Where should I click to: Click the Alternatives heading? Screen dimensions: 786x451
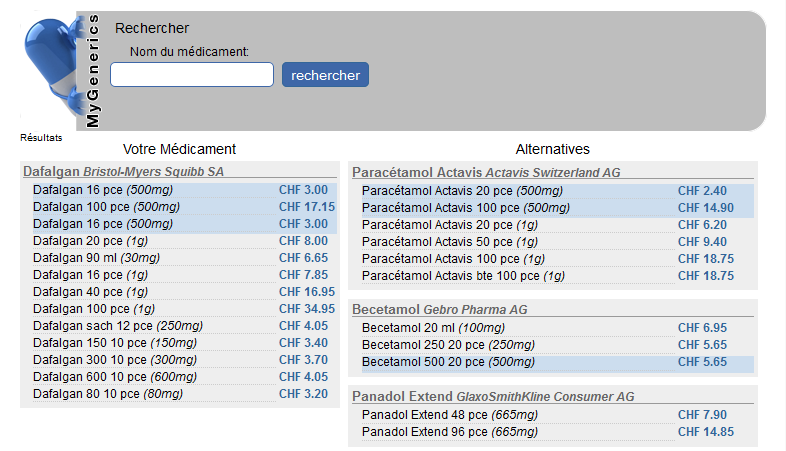tap(552, 149)
